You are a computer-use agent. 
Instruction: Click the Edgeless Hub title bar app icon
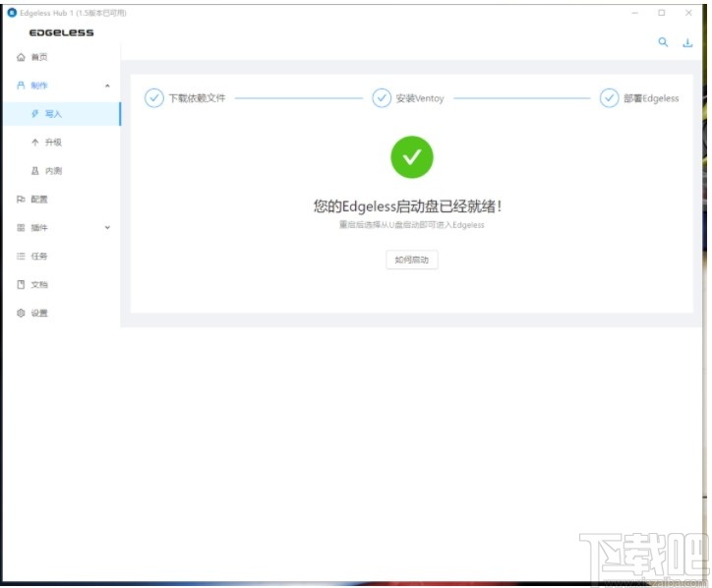[x=12, y=13]
